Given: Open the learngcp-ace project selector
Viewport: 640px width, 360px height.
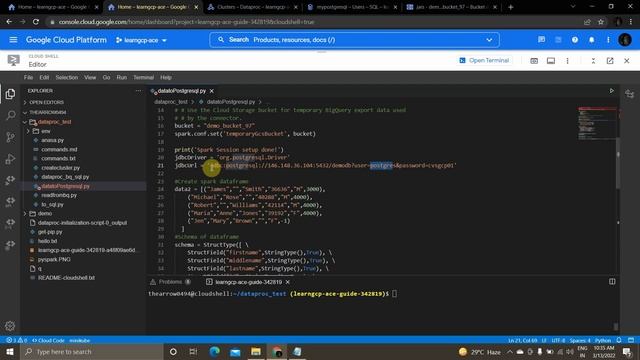Looking at the screenshot, I should 141,40.
